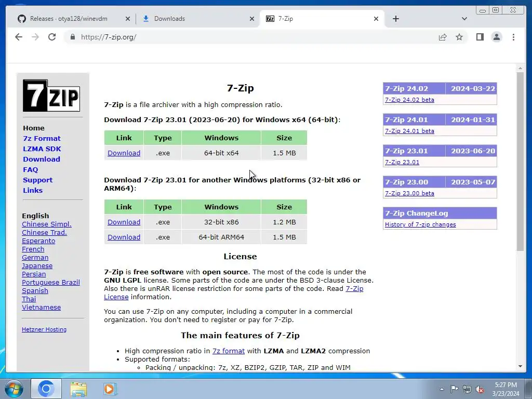The width and height of the screenshot is (532, 399).
Task: Switch to the Releases otya128/winevdm tab
Action: [x=69, y=19]
